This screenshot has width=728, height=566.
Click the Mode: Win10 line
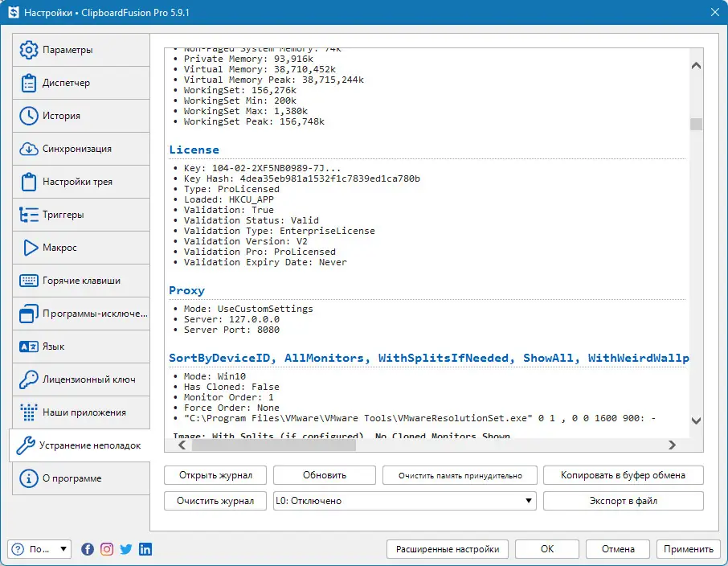[x=215, y=376]
